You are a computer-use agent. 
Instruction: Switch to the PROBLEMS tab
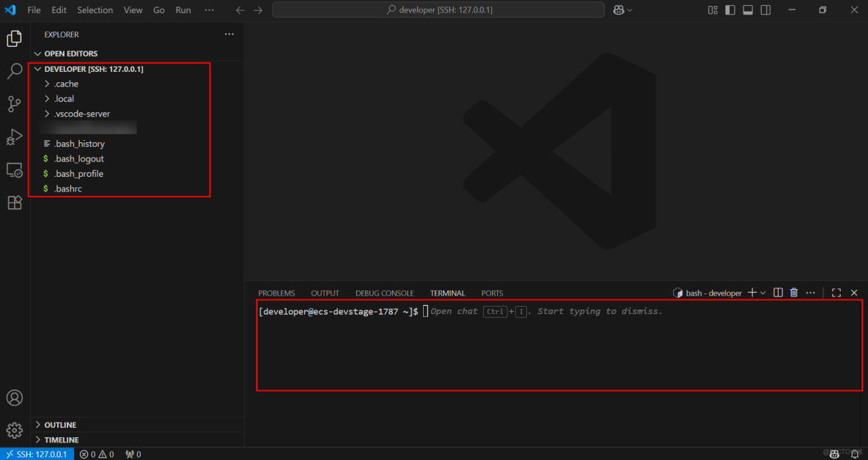click(x=276, y=293)
